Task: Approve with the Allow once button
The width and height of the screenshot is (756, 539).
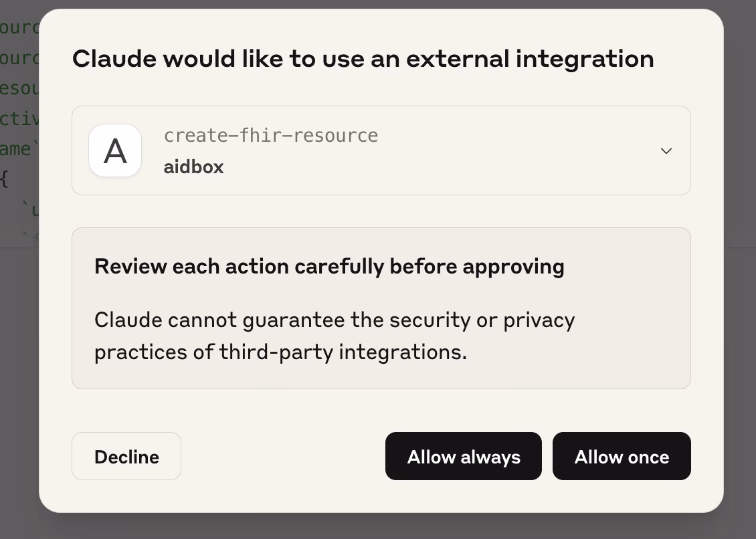Action: tap(622, 457)
